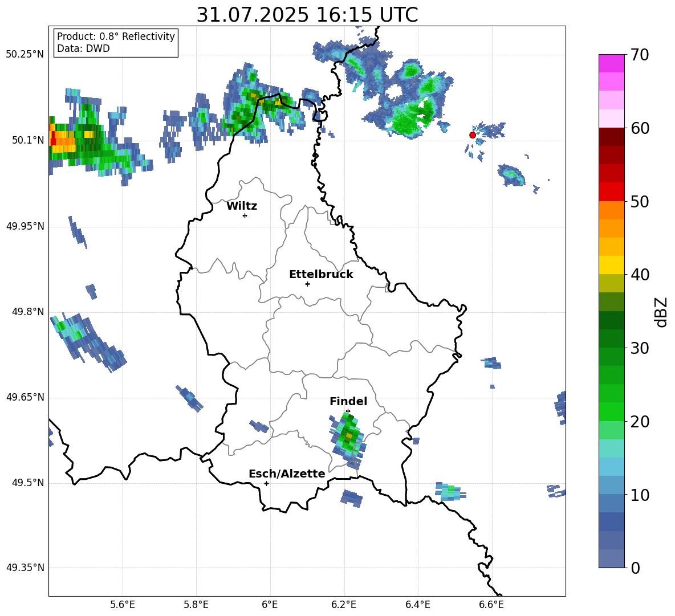The height and width of the screenshot is (616, 675).
Task: Click the cross marker beneath Ettelbruck
Action: coord(307,284)
